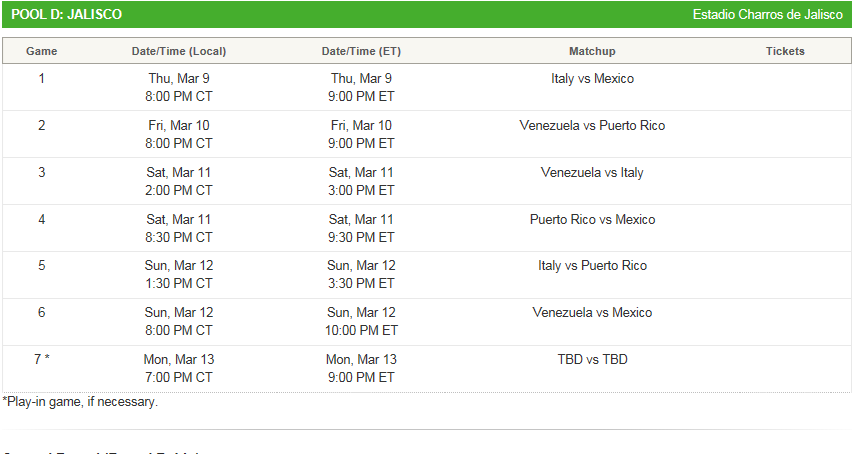Select the Venezuela vs Mexico matchup
The height and width of the screenshot is (454, 854).
tap(592, 313)
